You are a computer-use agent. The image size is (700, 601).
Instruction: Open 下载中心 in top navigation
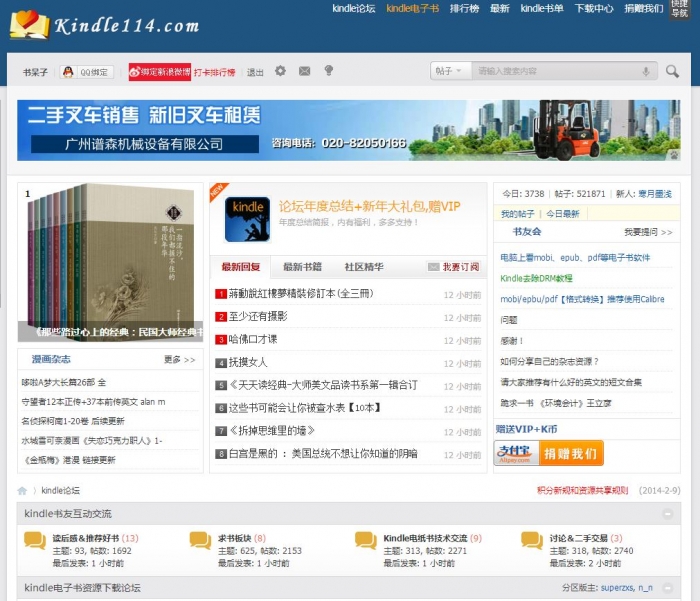click(x=594, y=8)
